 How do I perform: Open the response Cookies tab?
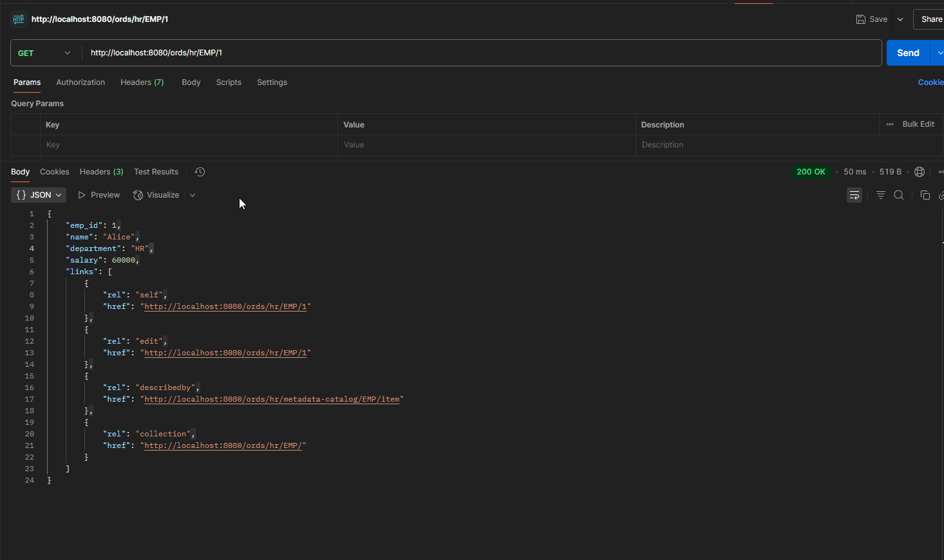(x=55, y=172)
